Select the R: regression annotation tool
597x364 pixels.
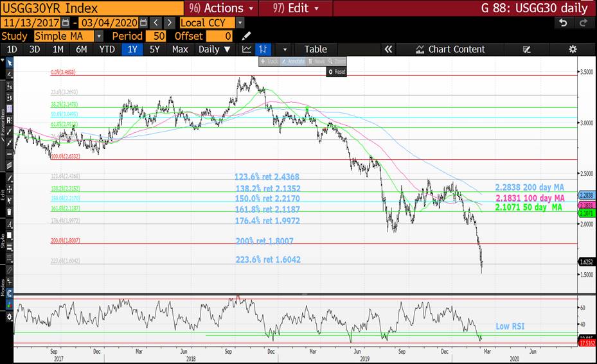(9, 120)
